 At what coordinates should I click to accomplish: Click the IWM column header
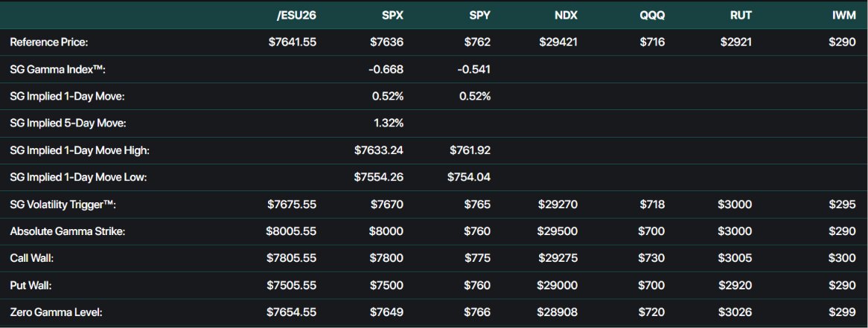[843, 16]
